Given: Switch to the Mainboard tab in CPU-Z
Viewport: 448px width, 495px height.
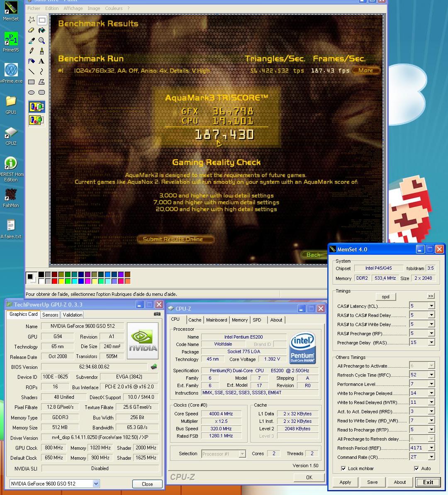Looking at the screenshot, I should 217,320.
